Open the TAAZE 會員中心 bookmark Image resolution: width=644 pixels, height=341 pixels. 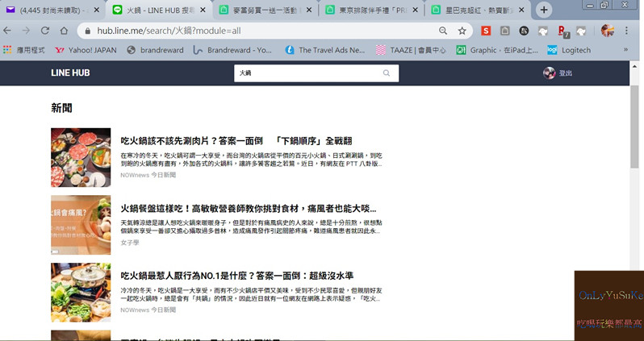click(411, 50)
